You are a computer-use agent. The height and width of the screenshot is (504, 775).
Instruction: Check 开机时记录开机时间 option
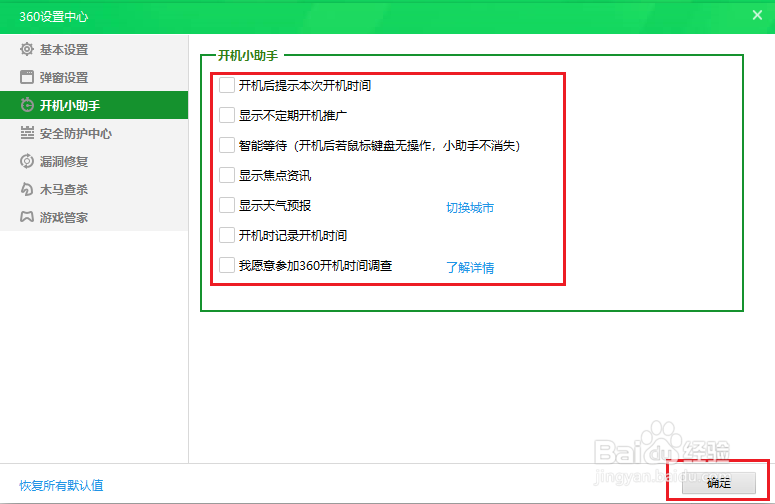click(227, 235)
